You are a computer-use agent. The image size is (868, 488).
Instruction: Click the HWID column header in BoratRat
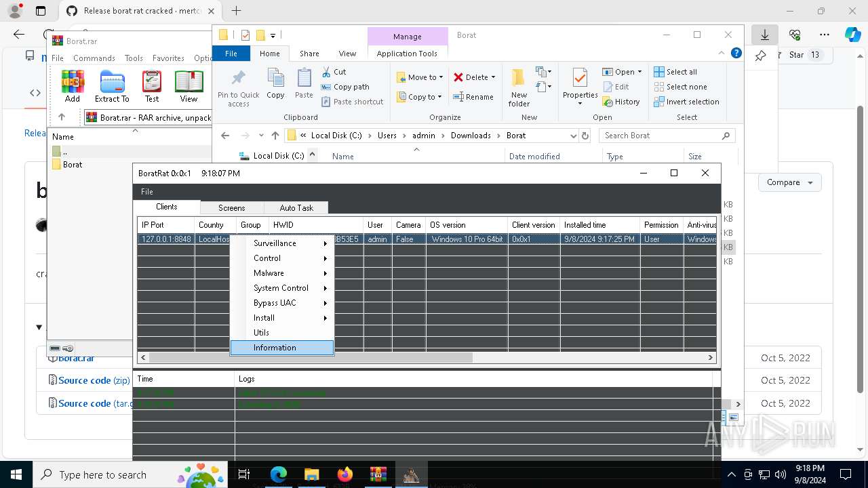coord(316,225)
